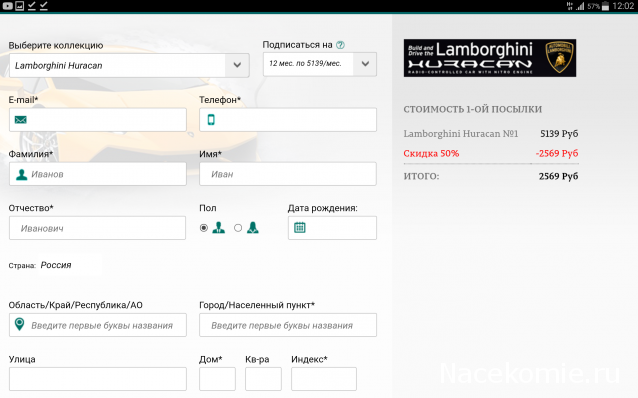
Task: Click the -2569 Руб discount amount
Action: coord(557,153)
